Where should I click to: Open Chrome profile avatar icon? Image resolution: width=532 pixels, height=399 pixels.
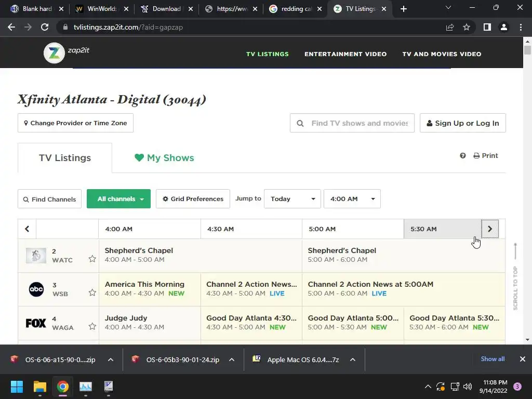[504, 27]
